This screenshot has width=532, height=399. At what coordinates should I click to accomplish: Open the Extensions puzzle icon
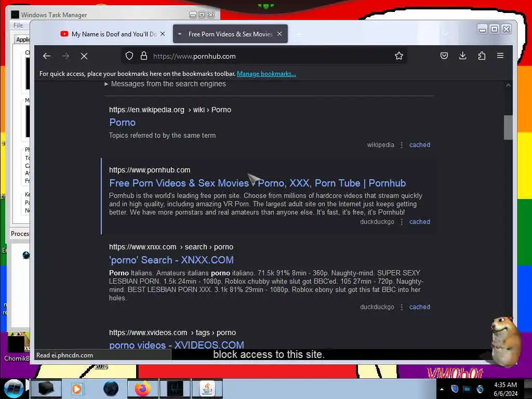482,56
